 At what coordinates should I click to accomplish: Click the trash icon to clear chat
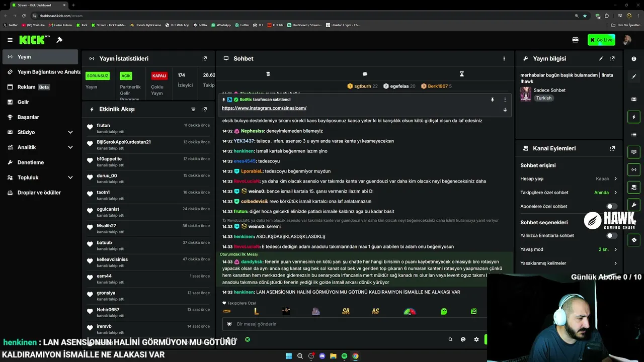(268, 74)
